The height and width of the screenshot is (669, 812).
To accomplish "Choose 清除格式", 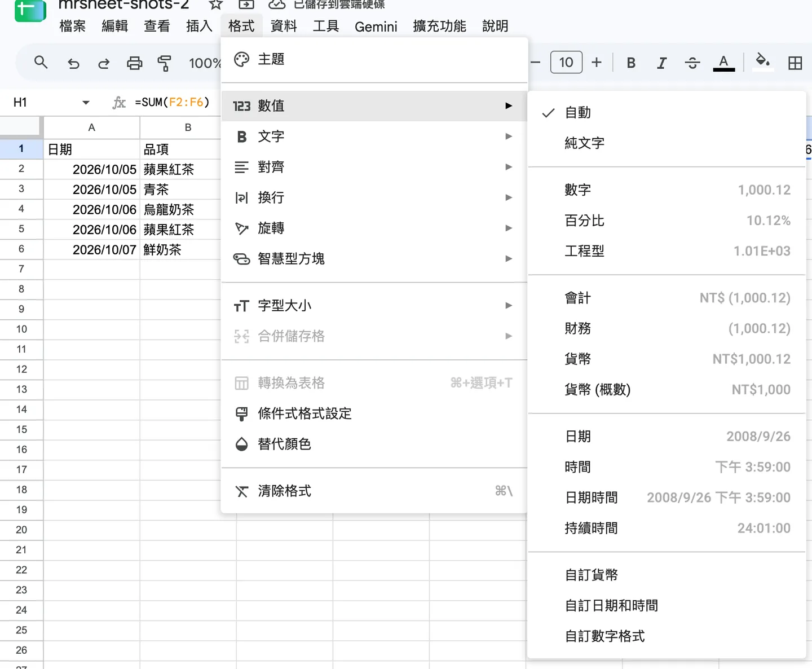I will 374,491.
